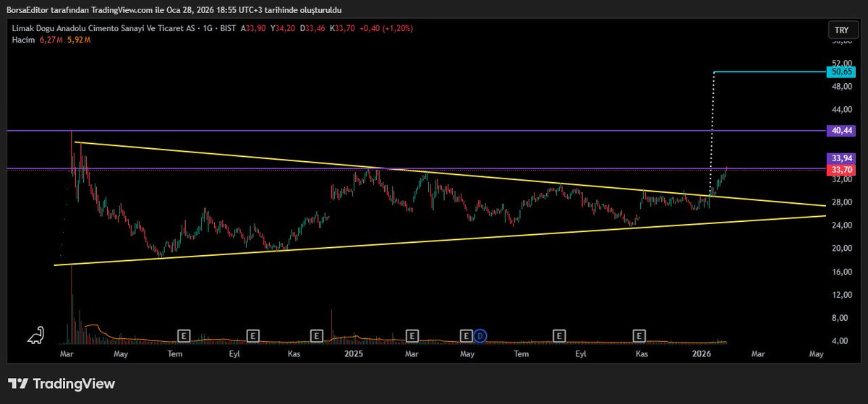Click the 24,00 price axis label
Screen dimensions: 868x404
[x=842, y=225]
